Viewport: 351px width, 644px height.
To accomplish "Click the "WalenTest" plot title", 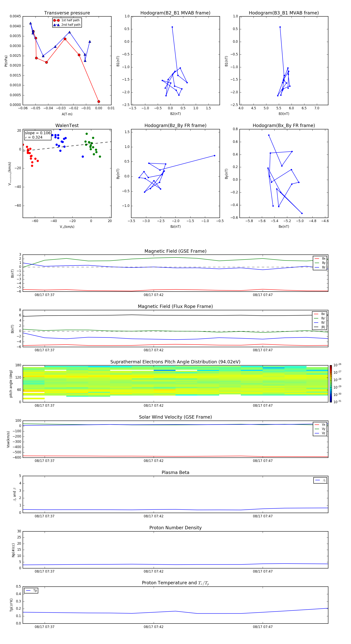I will point(67,125).
